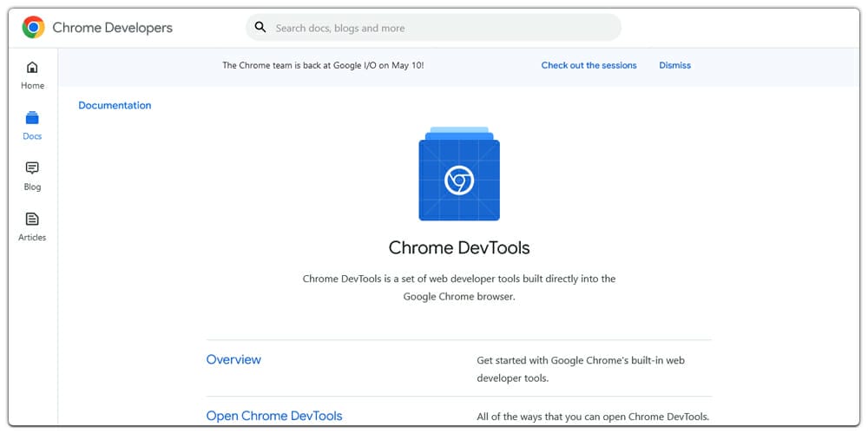Focus the Search docs, blogs and more field
The image size is (868, 434).
433,28
